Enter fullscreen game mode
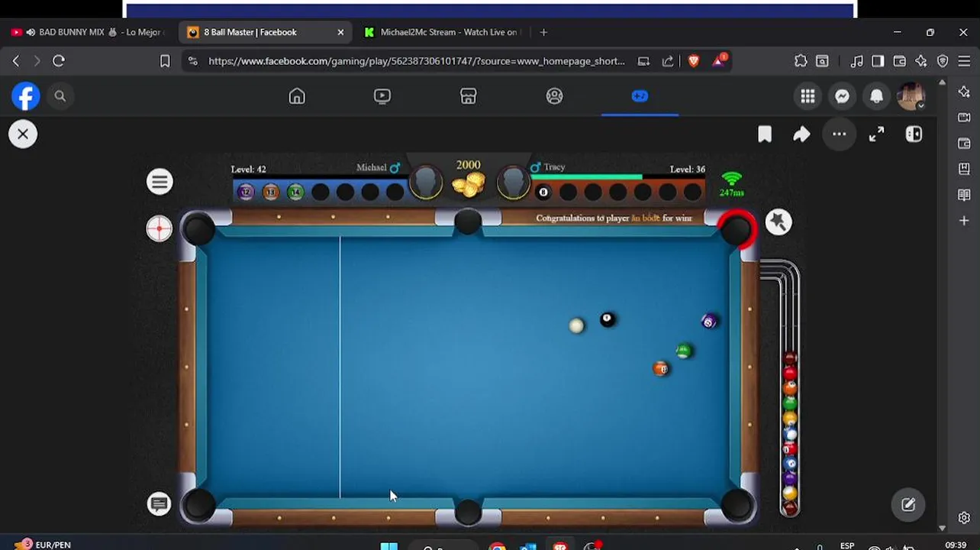Screen dimensions: 980x550 pyautogui.click(x=877, y=134)
